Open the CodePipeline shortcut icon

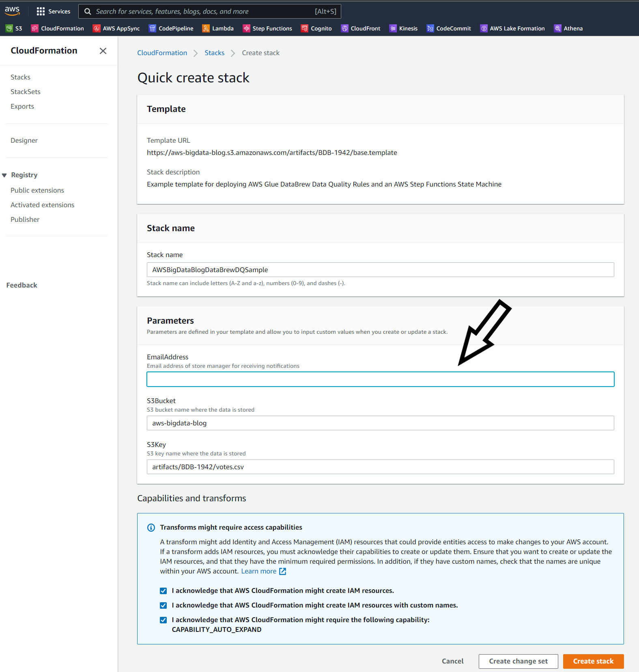(x=153, y=28)
